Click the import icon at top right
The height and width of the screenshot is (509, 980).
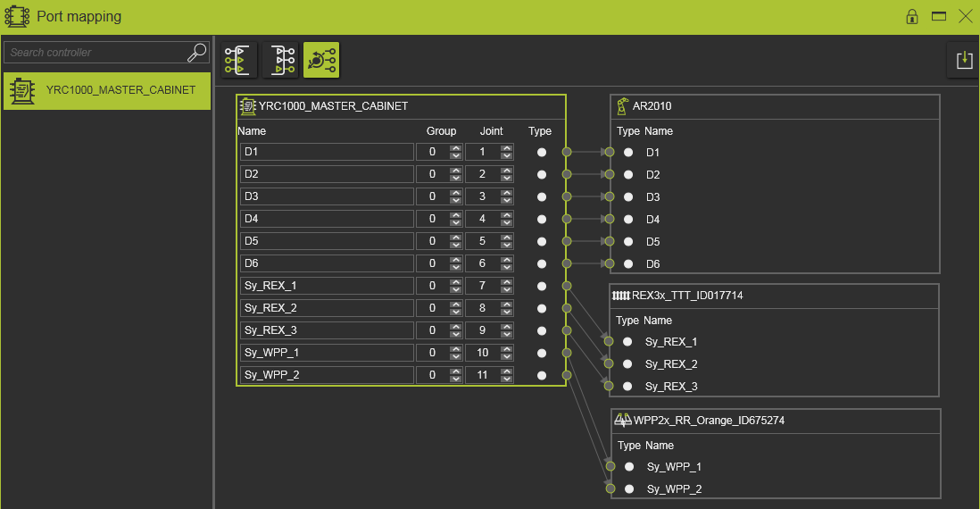(x=963, y=60)
